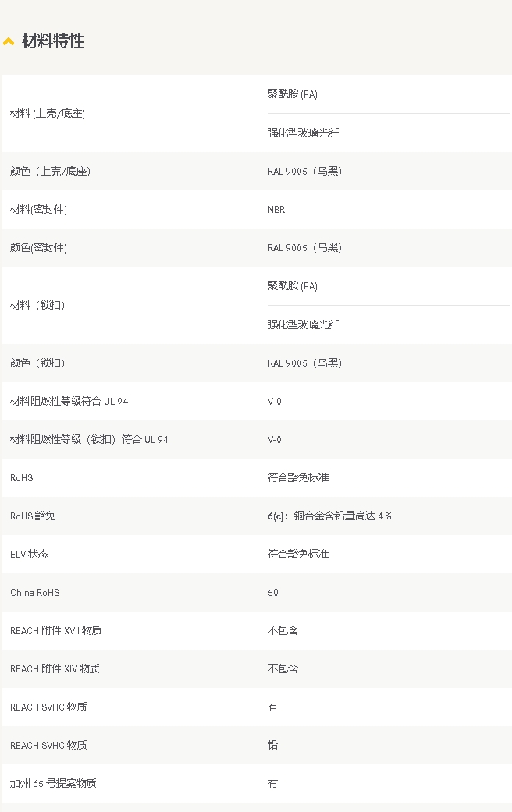This screenshot has width=512, height=812.
Task: Click the China RoHS label
Action: click(x=35, y=593)
